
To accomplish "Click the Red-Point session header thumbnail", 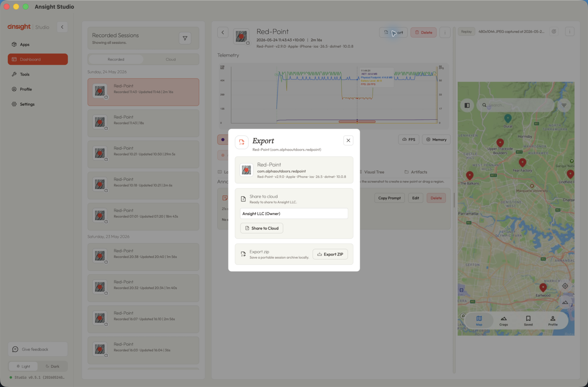I will [x=241, y=36].
